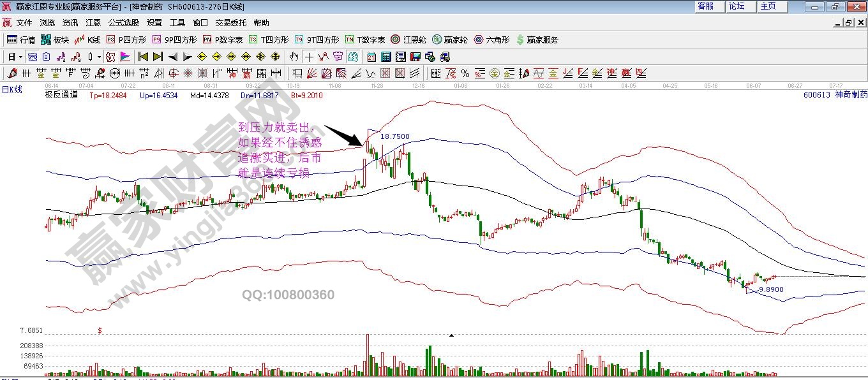The height and width of the screenshot is (380, 868).
Task: Expand the candlestick chart type dropdown
Action: pyautogui.click(x=99, y=57)
